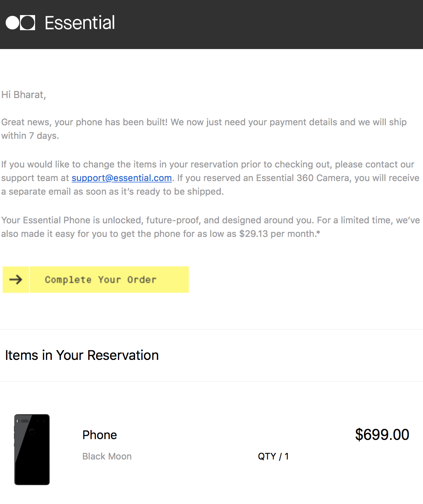
Task: Click the Items in Your Reservation heading
Action: [82, 355]
